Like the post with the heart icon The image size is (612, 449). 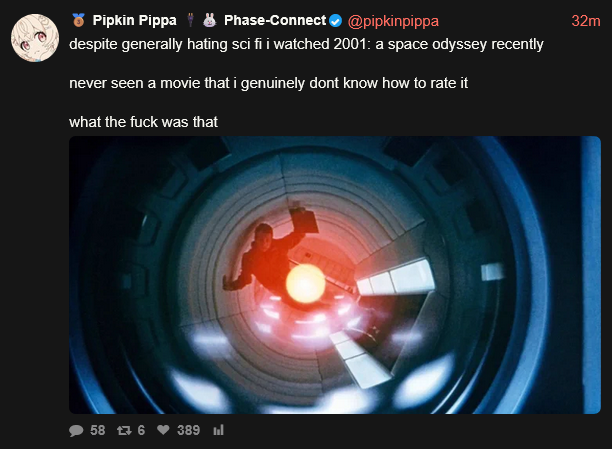coord(163,430)
